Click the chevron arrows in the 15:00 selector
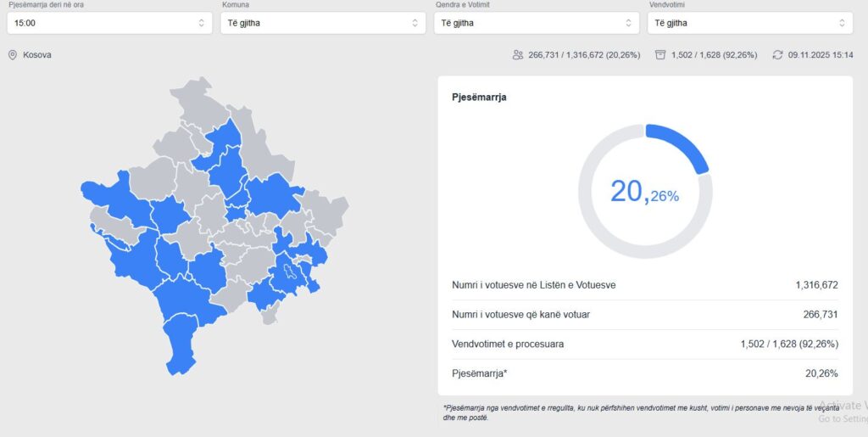The image size is (868, 437). point(201,23)
